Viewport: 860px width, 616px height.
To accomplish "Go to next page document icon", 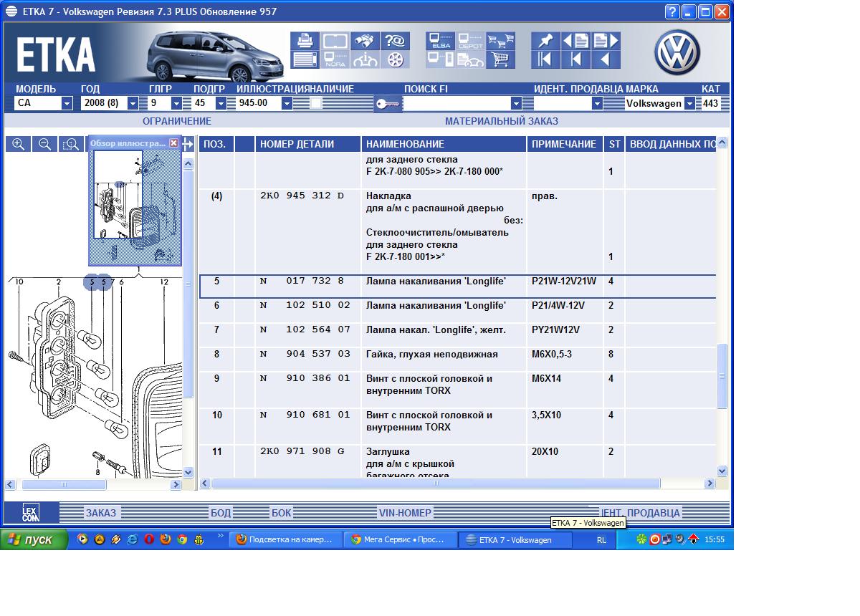I will (606, 41).
